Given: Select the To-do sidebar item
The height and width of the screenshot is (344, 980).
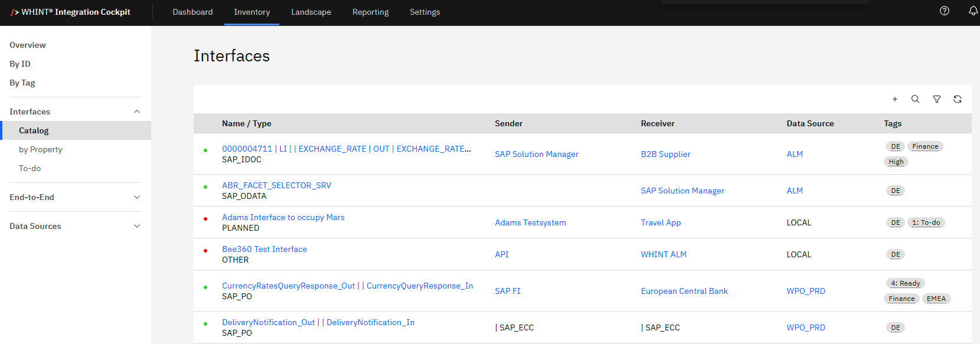Looking at the screenshot, I should [30, 168].
